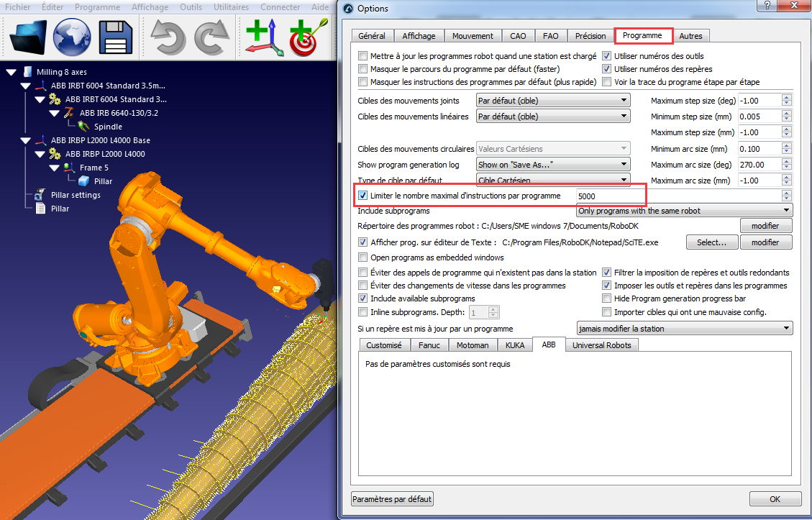Adjust Minimum arc size (mm) stepper
Viewport: 812px width, 520px height.
click(787, 149)
